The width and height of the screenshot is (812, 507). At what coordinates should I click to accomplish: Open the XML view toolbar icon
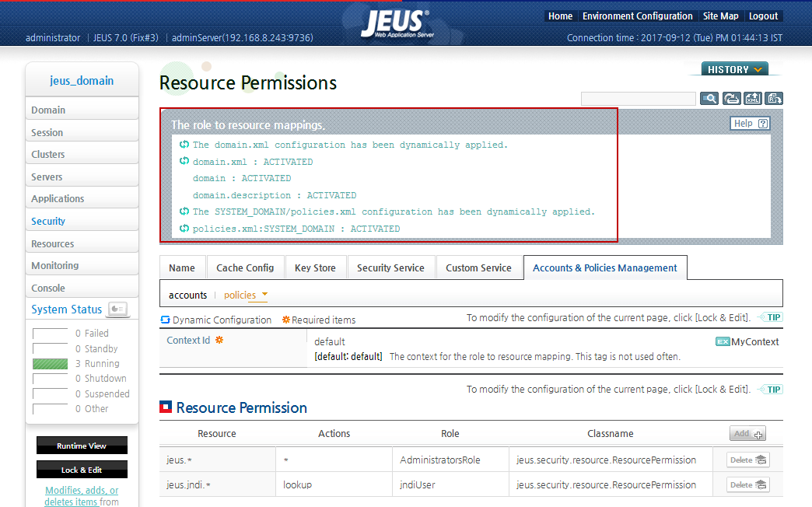click(752, 99)
